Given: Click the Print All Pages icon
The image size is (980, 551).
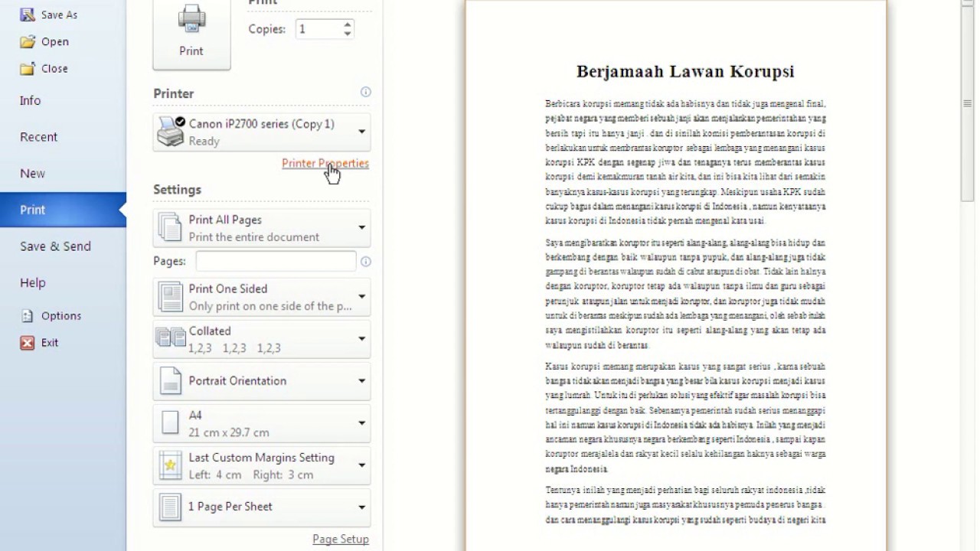Looking at the screenshot, I should coord(170,227).
